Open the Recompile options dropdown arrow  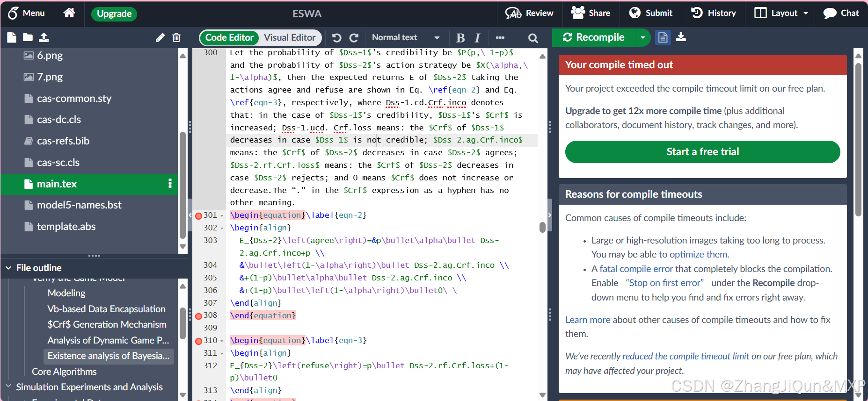[643, 37]
